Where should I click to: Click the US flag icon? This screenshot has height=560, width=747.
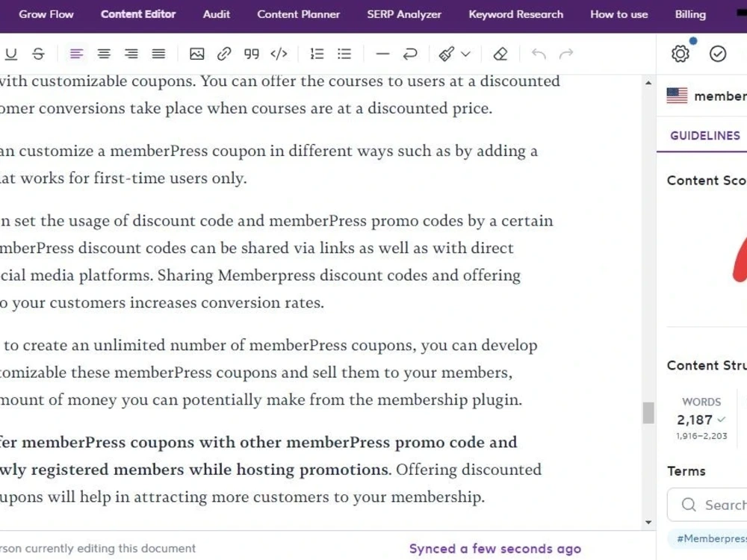[x=677, y=96]
